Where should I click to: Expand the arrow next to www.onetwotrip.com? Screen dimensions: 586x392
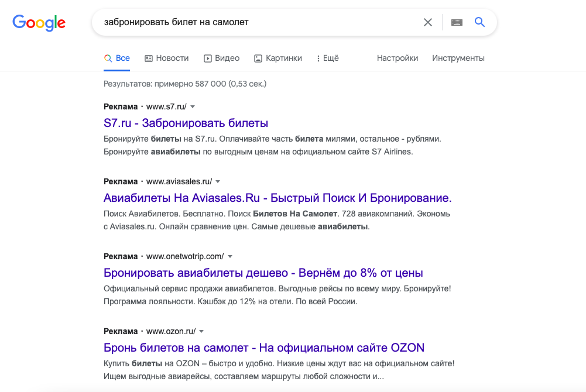[x=230, y=256]
